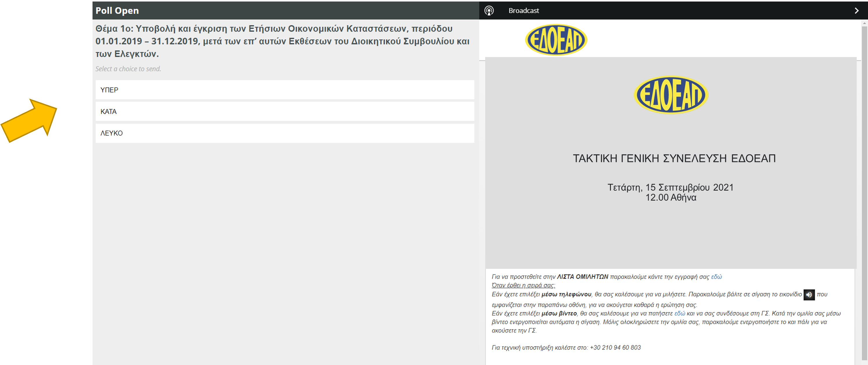
Task: Click the Broadcast antenna icon
Action: 489,10
